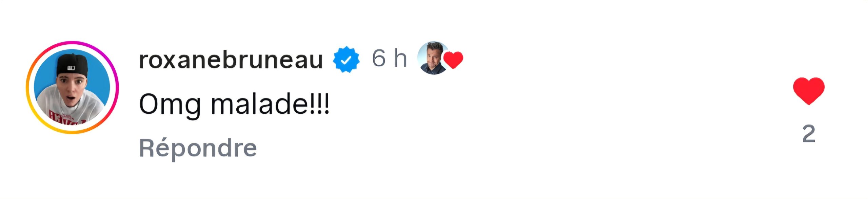Reply to the "Omg malade!!!" comment
Screen dimensions: 868x199
point(198,148)
